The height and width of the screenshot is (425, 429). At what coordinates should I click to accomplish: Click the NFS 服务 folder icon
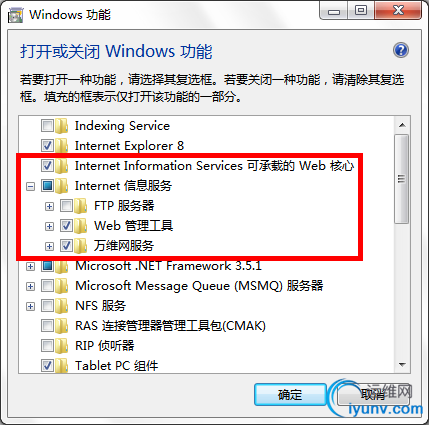pos(62,306)
